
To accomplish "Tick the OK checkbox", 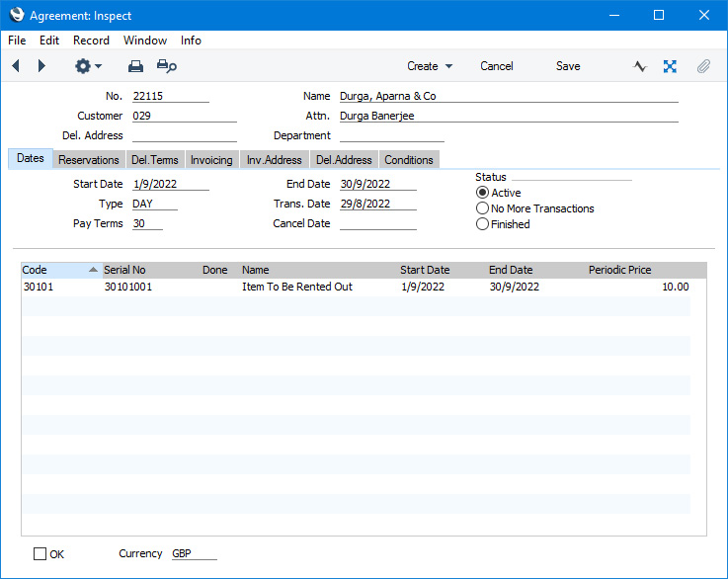I will (x=40, y=554).
